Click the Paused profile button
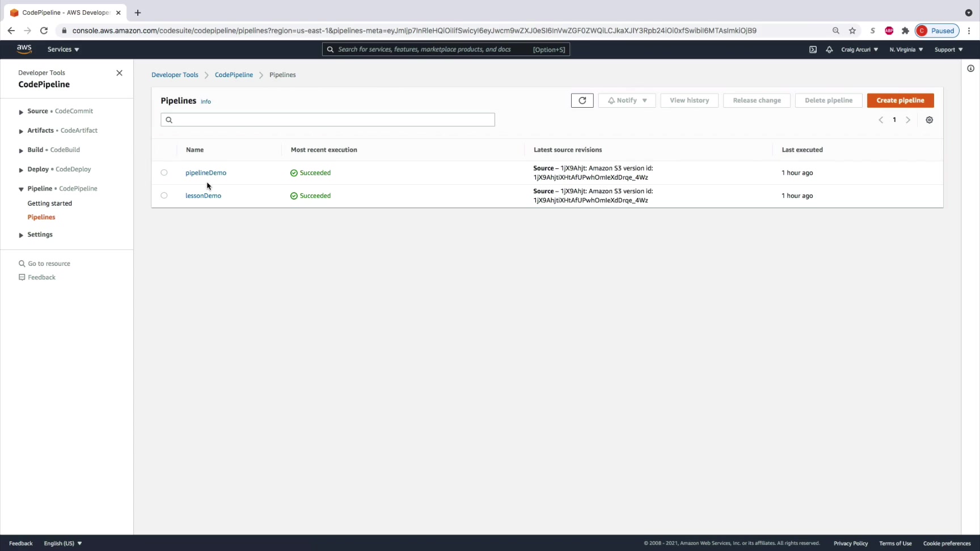Image resolution: width=980 pixels, height=551 pixels. click(937, 31)
